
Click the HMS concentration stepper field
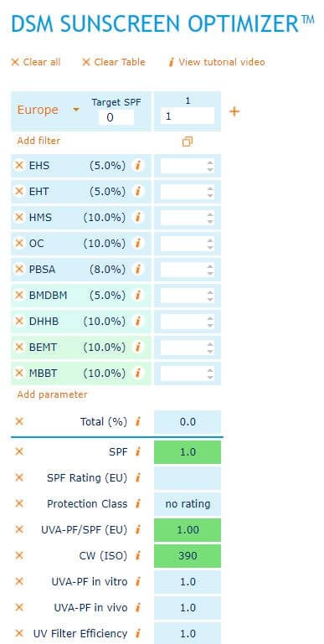coord(188,217)
